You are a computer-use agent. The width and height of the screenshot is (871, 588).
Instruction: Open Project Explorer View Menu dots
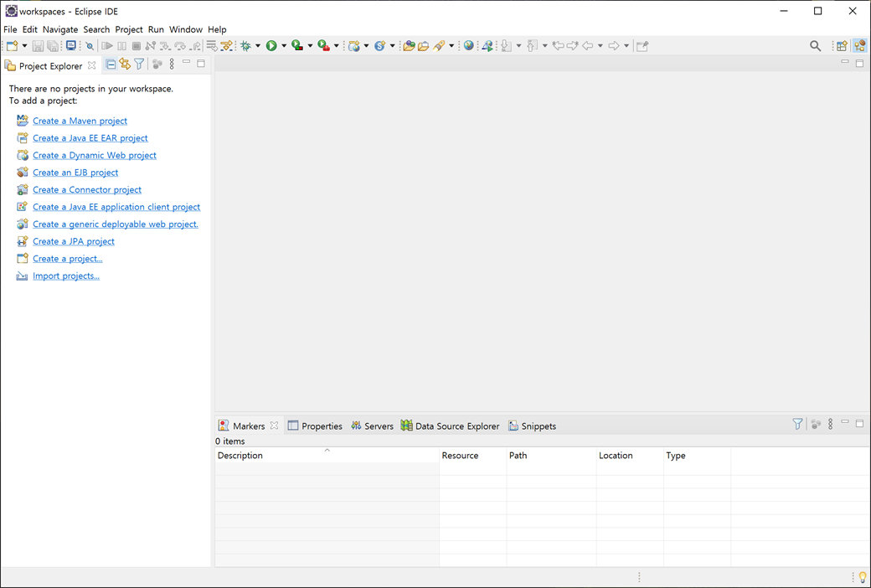[x=172, y=64]
